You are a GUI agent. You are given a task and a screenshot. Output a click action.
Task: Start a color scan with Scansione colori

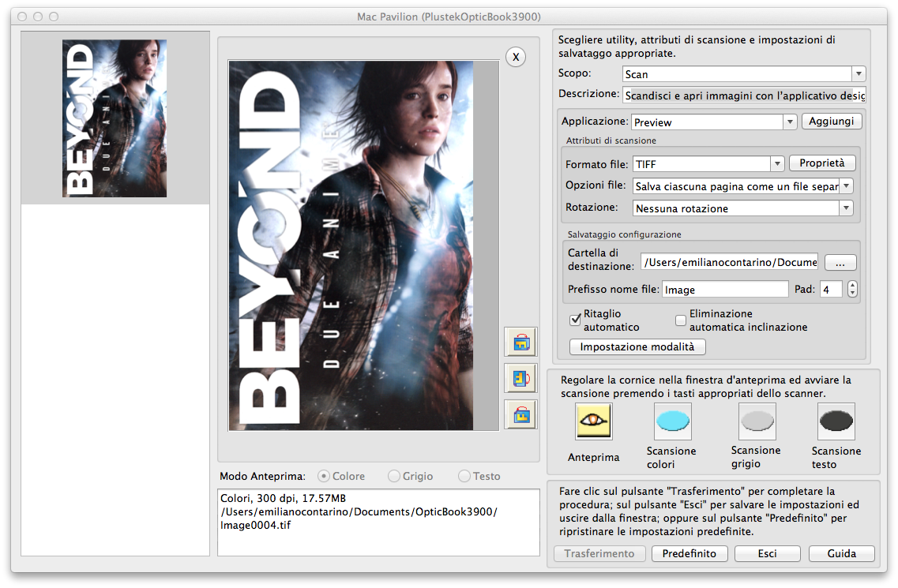click(x=672, y=421)
